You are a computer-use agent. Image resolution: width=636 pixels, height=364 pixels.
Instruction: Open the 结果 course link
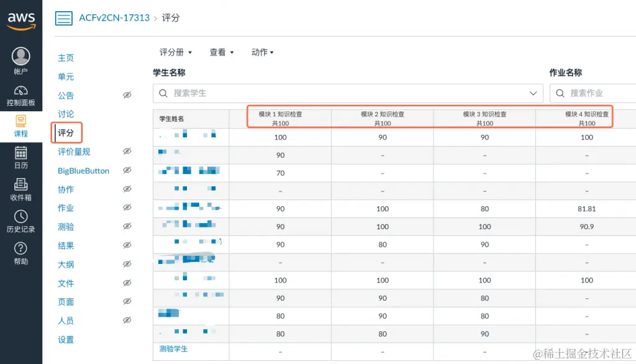click(66, 245)
